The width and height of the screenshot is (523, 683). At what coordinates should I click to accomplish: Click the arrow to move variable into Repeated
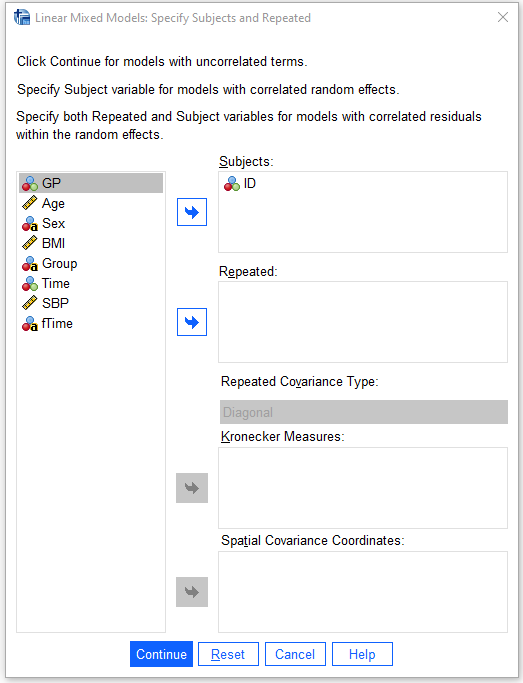pos(192,322)
